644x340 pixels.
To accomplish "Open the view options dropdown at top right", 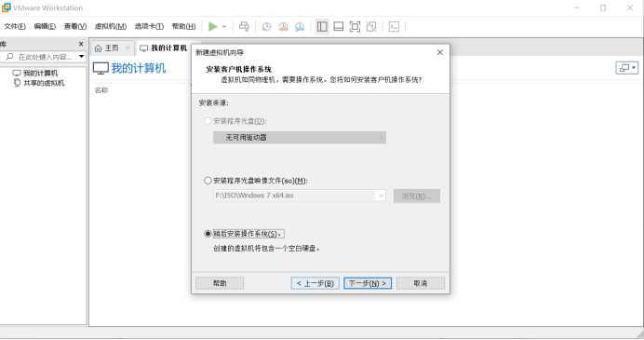I will 626,68.
